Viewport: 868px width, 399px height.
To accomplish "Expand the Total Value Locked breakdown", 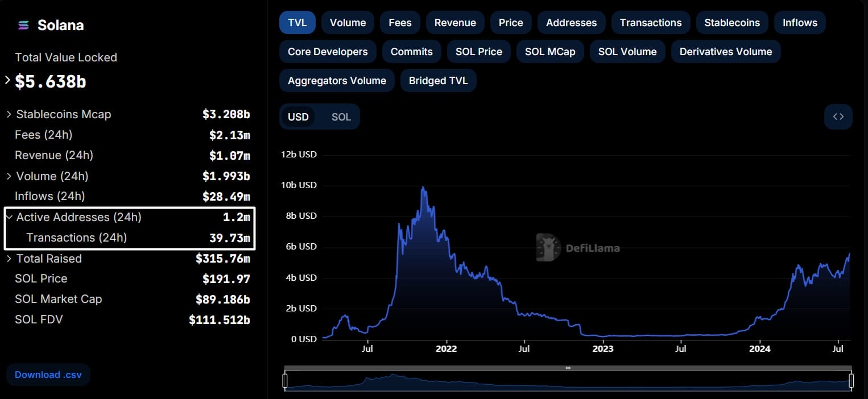I will point(7,81).
